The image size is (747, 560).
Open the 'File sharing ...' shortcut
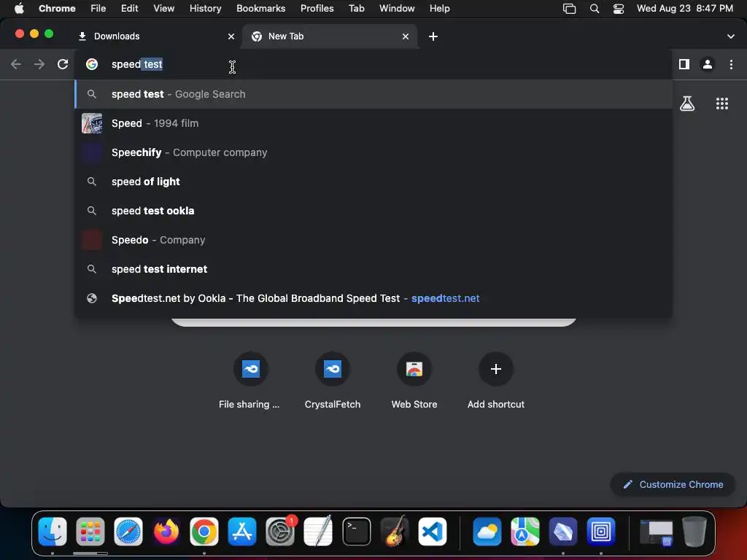pyautogui.click(x=250, y=380)
